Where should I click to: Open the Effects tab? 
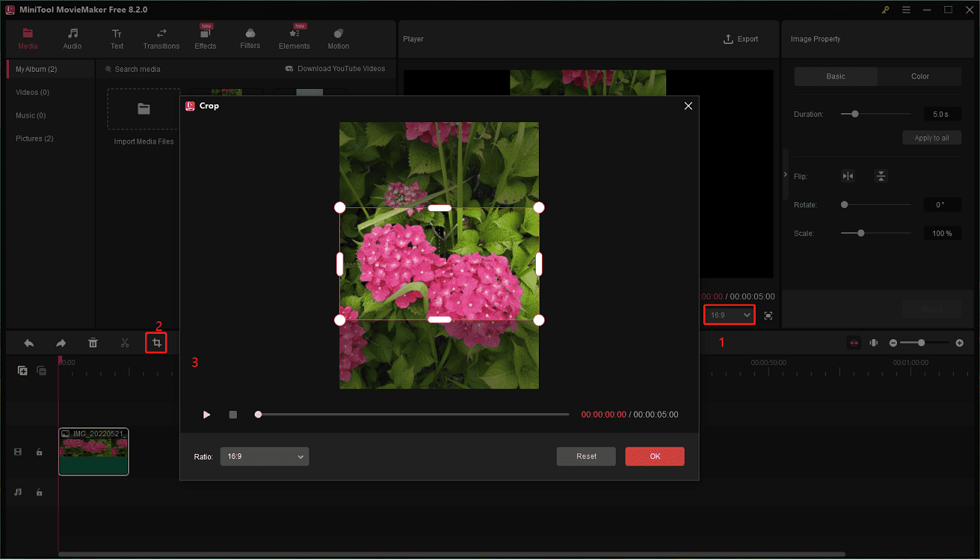click(206, 39)
